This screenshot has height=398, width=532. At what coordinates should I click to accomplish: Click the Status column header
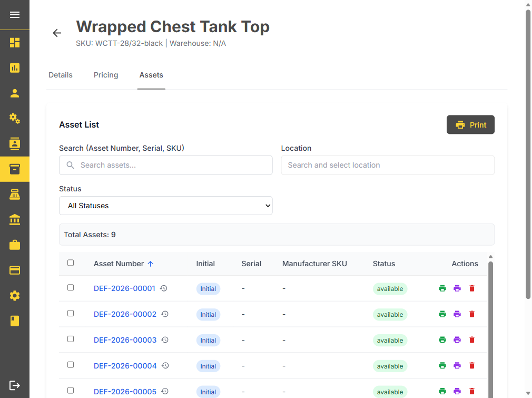pos(384,264)
